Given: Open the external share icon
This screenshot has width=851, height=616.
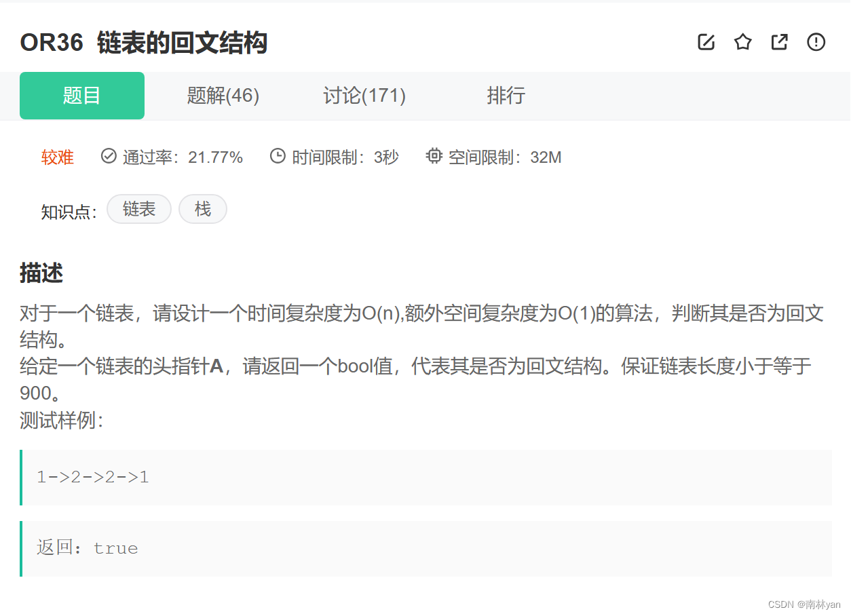Looking at the screenshot, I should [779, 41].
